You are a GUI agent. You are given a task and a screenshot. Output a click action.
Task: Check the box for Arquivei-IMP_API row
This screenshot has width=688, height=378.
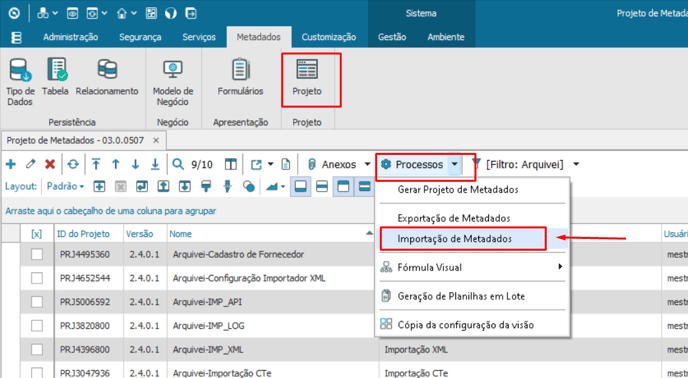pos(37,302)
